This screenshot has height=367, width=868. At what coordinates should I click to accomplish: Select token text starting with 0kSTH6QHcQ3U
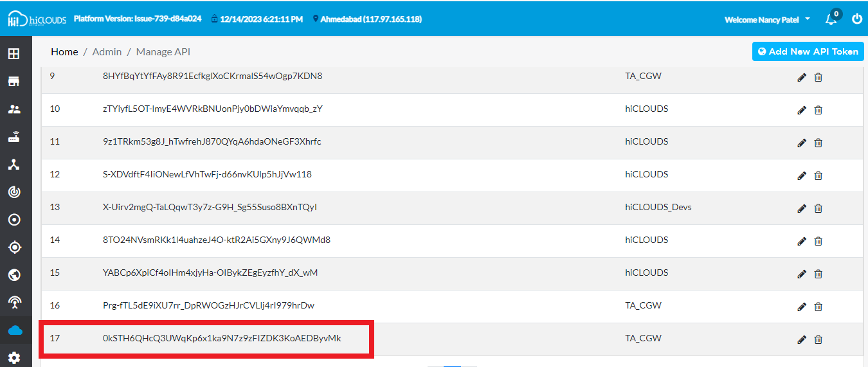222,338
